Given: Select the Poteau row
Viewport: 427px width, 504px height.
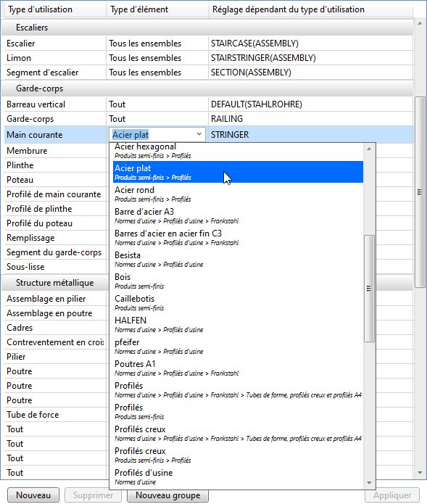Looking at the screenshot, I should click(55, 179).
